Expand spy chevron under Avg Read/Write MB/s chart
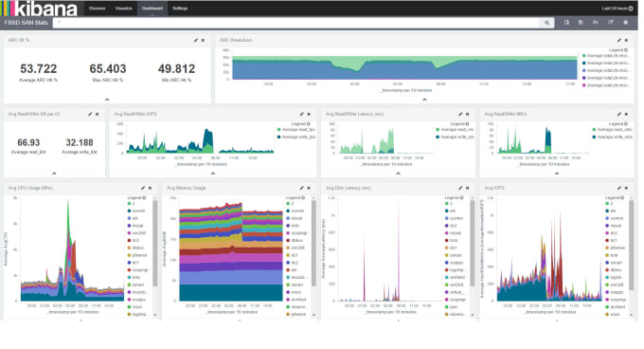Screen dimensions: 644x349 [557, 174]
